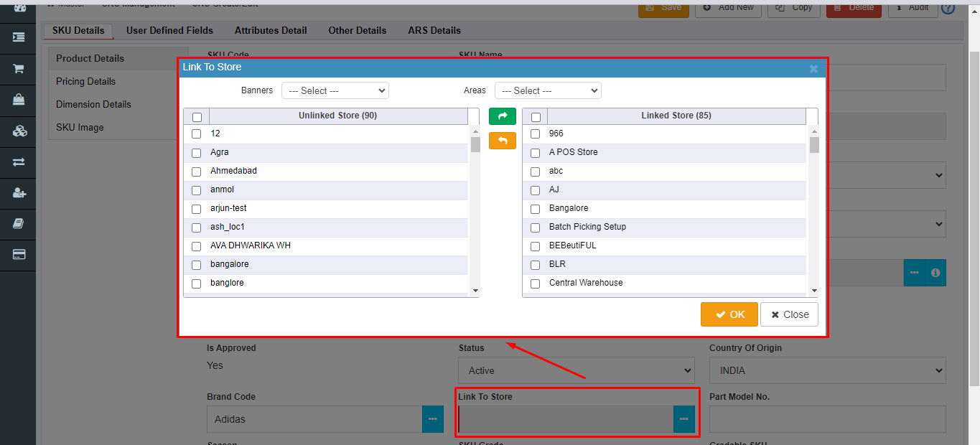Open the cubes inventory module in sidebar
Viewport: 980px width, 445px height.
pyautogui.click(x=18, y=131)
